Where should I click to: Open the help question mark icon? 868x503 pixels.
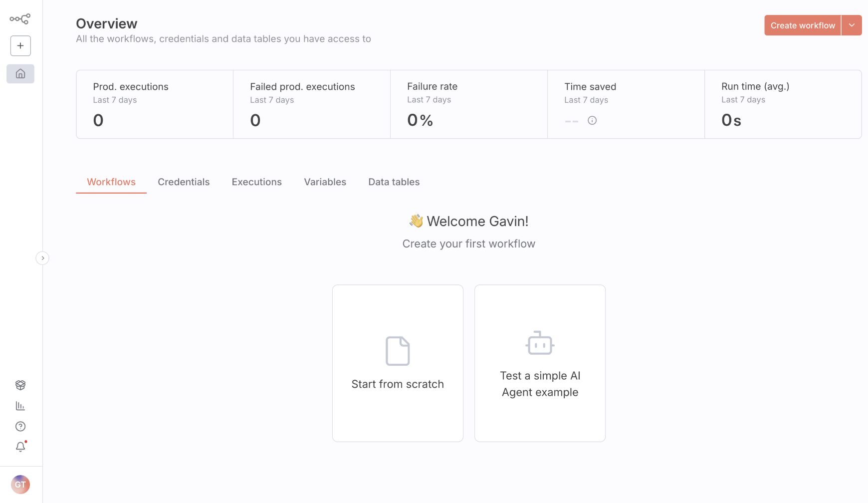point(20,426)
